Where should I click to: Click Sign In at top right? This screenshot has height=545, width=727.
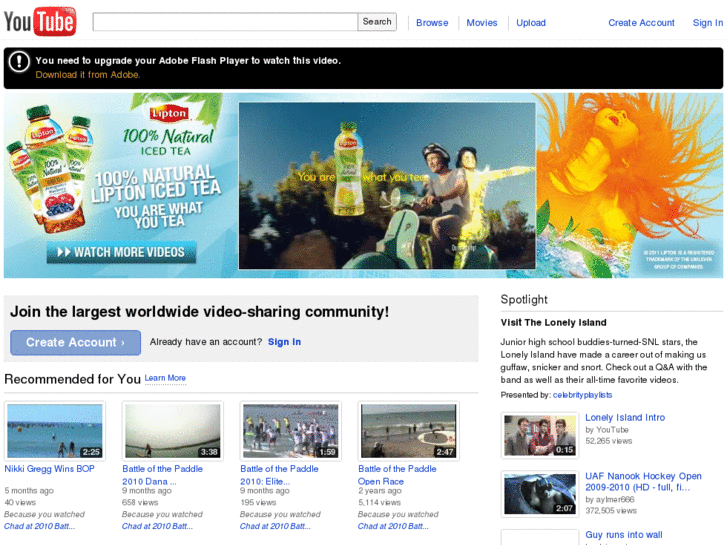[708, 23]
